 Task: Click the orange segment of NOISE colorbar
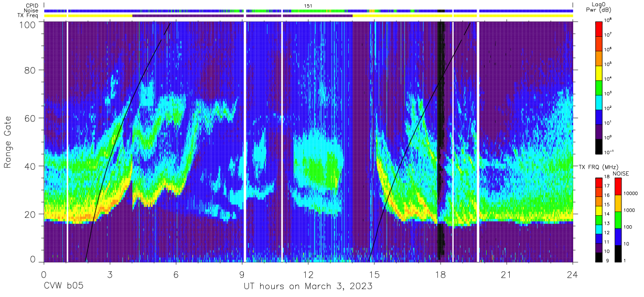tap(618, 203)
